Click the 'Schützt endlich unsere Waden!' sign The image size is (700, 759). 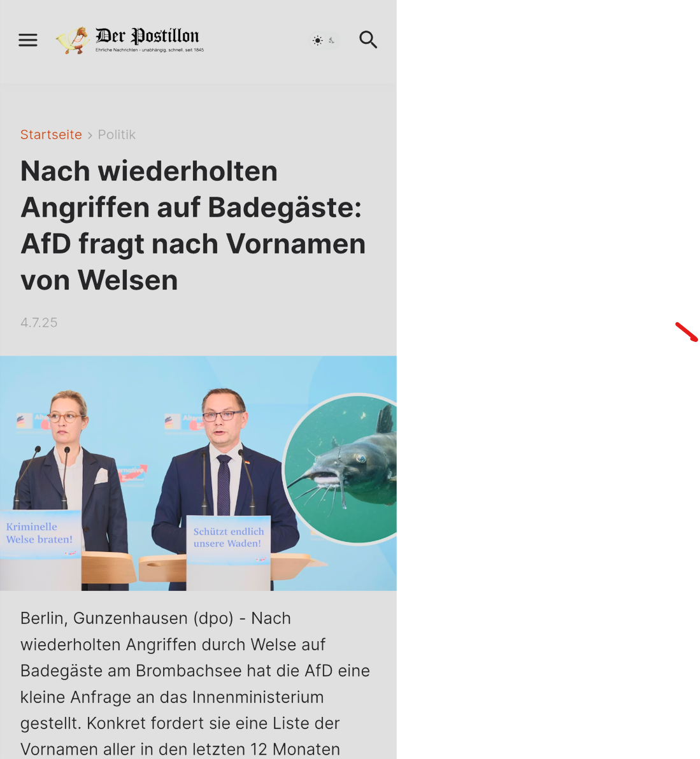229,539
